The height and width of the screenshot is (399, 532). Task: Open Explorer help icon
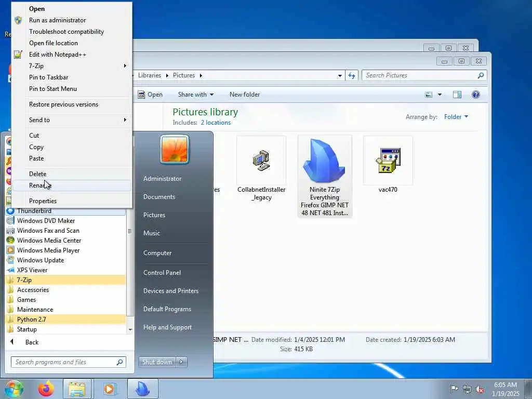pos(476,95)
